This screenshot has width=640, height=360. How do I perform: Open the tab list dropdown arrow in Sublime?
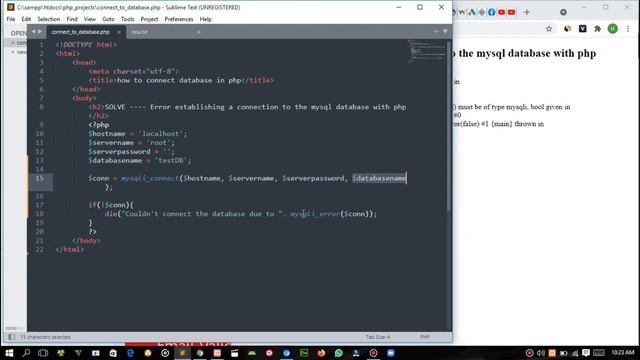(445, 31)
